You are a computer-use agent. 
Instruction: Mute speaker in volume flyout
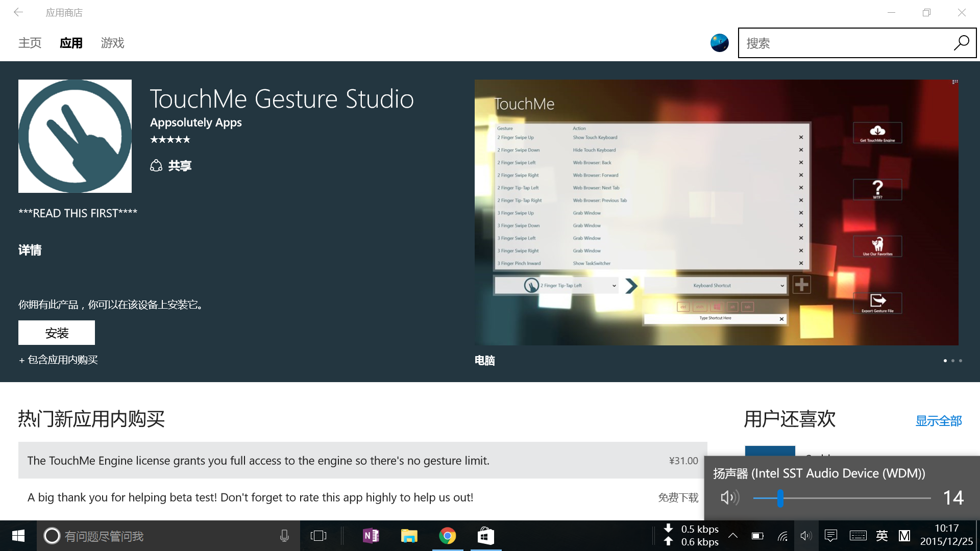pyautogui.click(x=729, y=497)
